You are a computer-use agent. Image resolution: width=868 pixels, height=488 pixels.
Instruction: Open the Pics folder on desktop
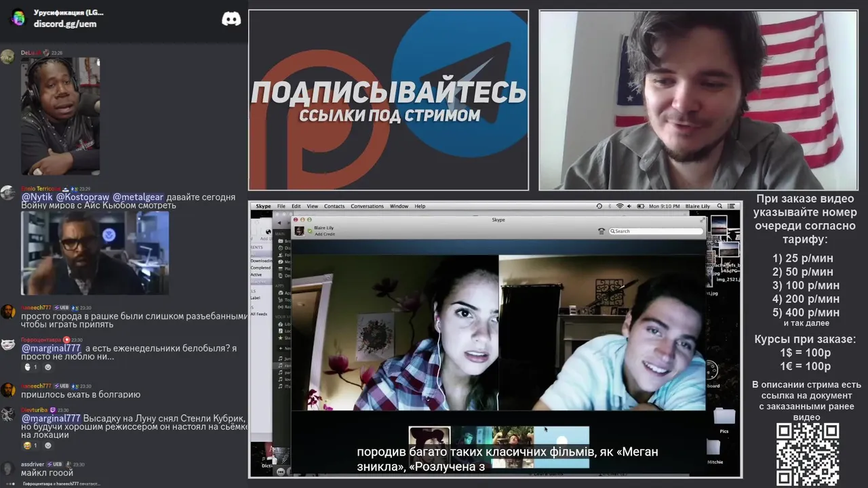[724, 420]
